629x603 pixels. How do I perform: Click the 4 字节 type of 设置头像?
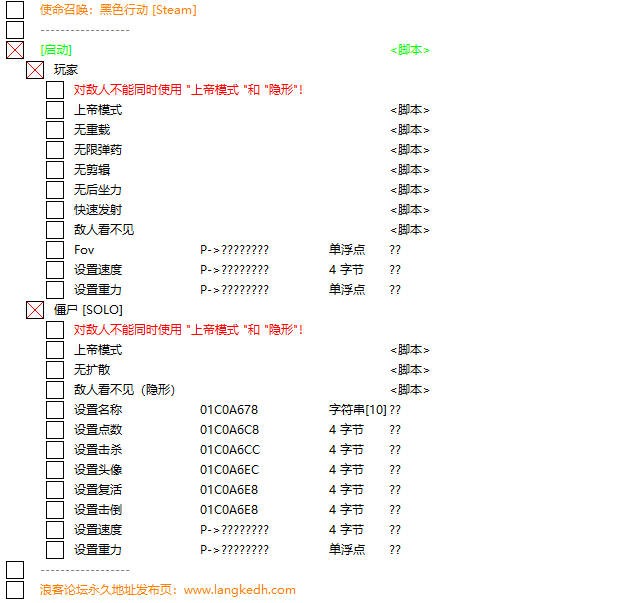pyautogui.click(x=346, y=470)
